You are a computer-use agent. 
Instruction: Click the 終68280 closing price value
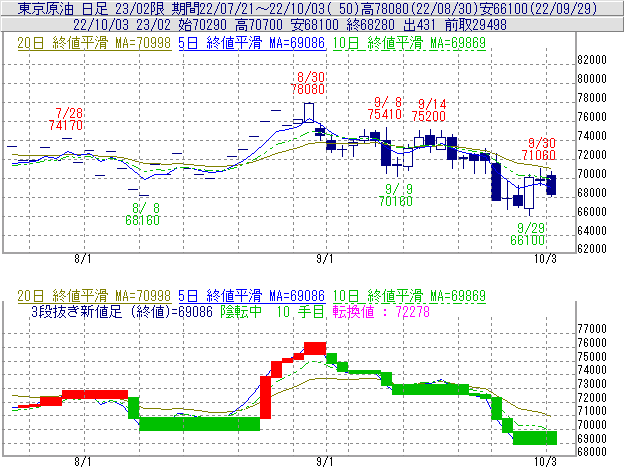click(371, 25)
